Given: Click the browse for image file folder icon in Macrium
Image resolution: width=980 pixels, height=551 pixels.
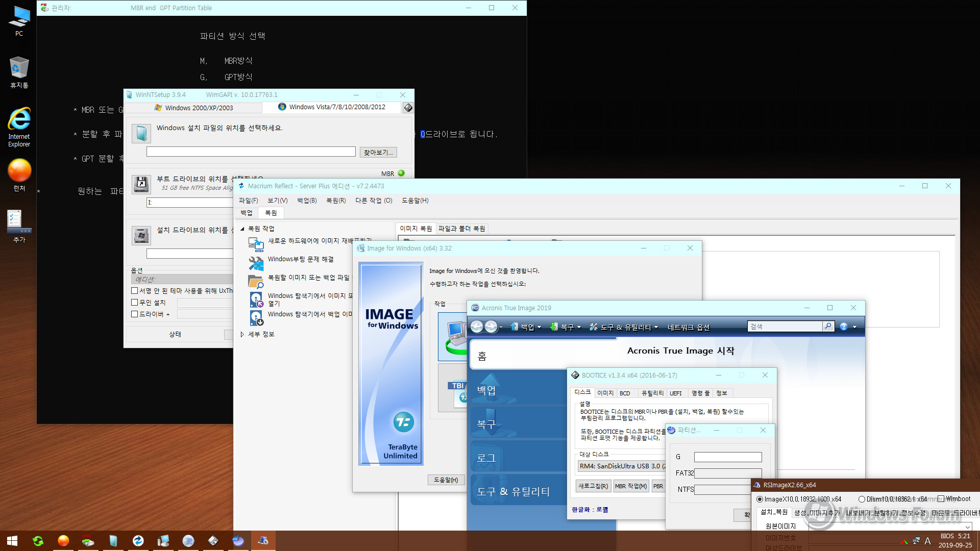Looking at the screenshot, I should click(x=256, y=281).
